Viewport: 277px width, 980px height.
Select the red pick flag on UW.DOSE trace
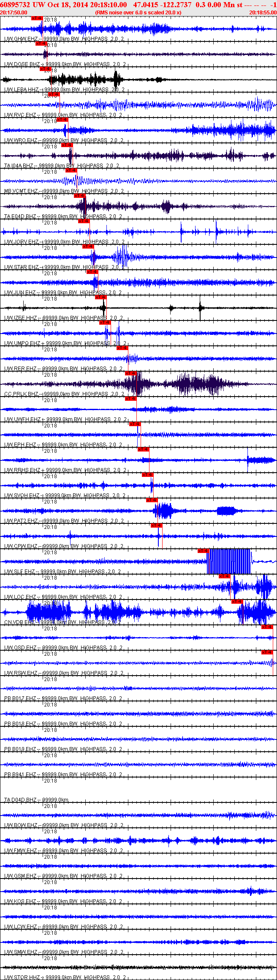click(41, 44)
